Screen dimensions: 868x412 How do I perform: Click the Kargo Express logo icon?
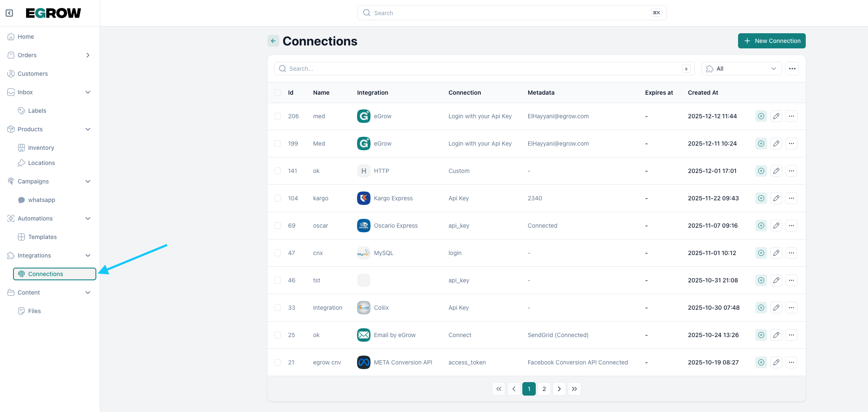click(x=364, y=198)
